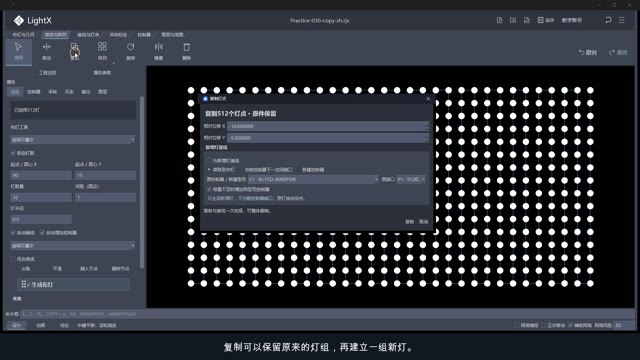The image size is (640, 360).
Task: Create a new file from title bar
Action: (x=499, y=20)
